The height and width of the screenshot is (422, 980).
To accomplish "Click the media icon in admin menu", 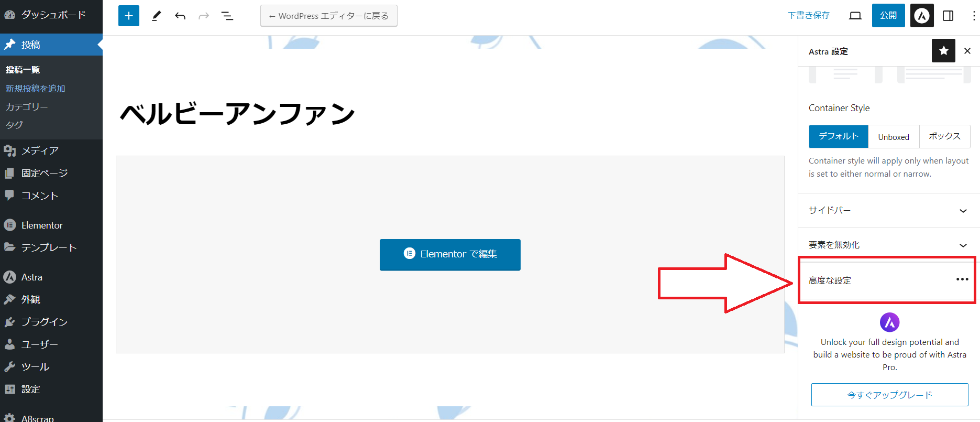I will coord(9,151).
